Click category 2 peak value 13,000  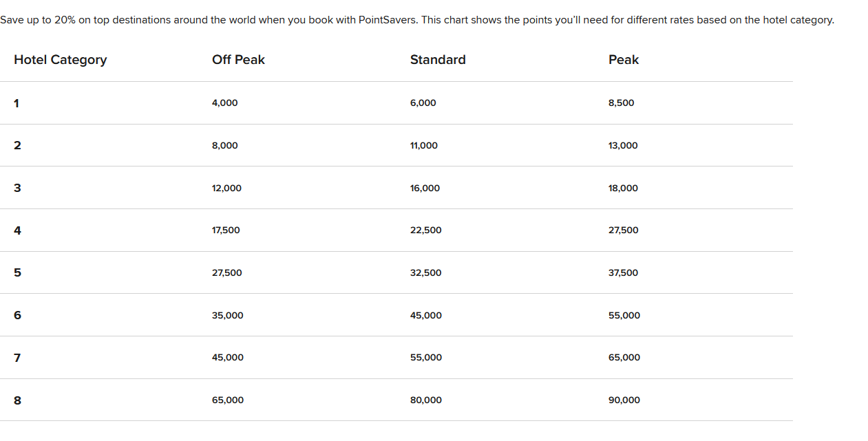click(623, 146)
